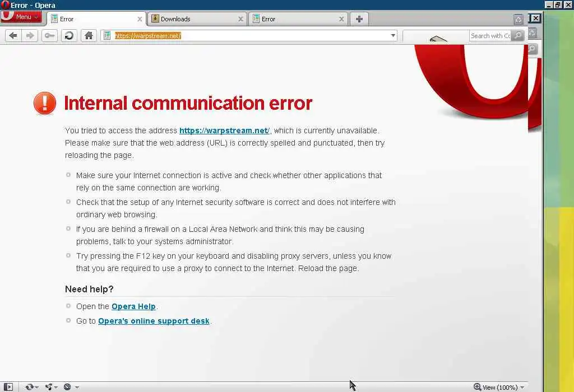
Task: Open the red Opera Menu button
Action: point(21,17)
